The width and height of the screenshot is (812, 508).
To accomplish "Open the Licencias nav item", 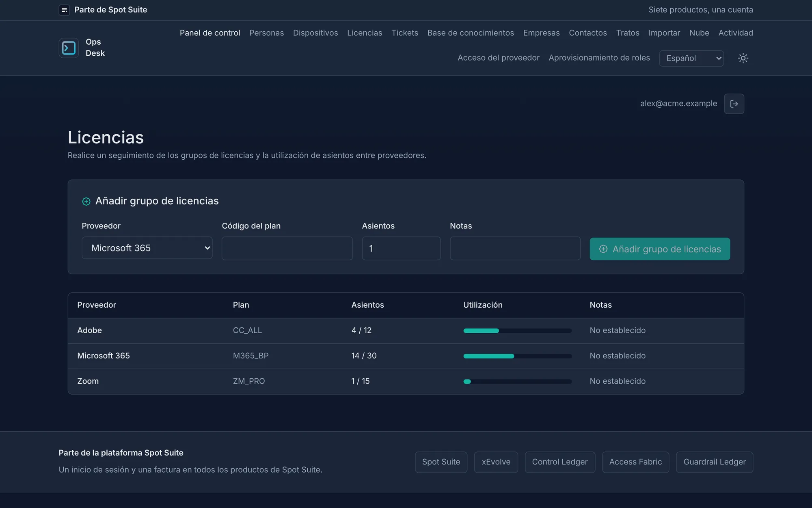I will [365, 33].
